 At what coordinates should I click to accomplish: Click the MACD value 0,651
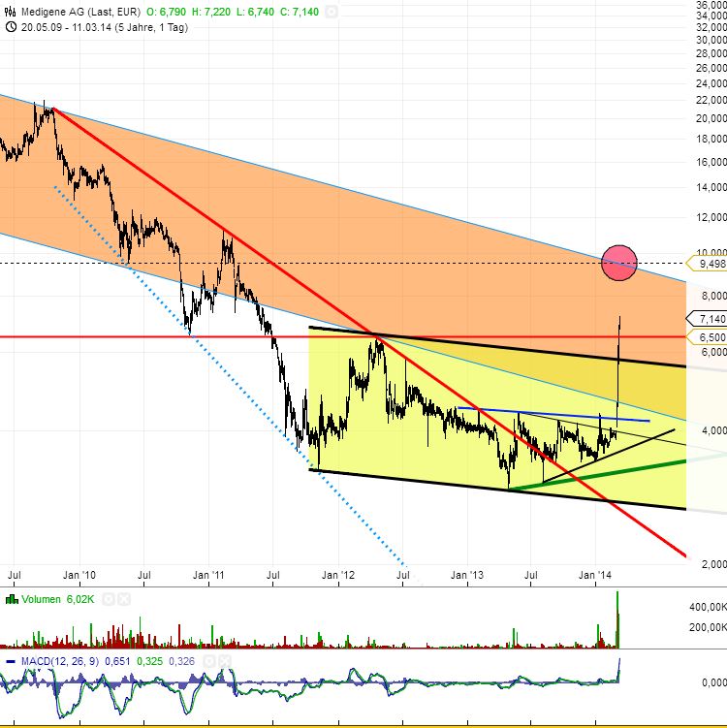coord(117,661)
